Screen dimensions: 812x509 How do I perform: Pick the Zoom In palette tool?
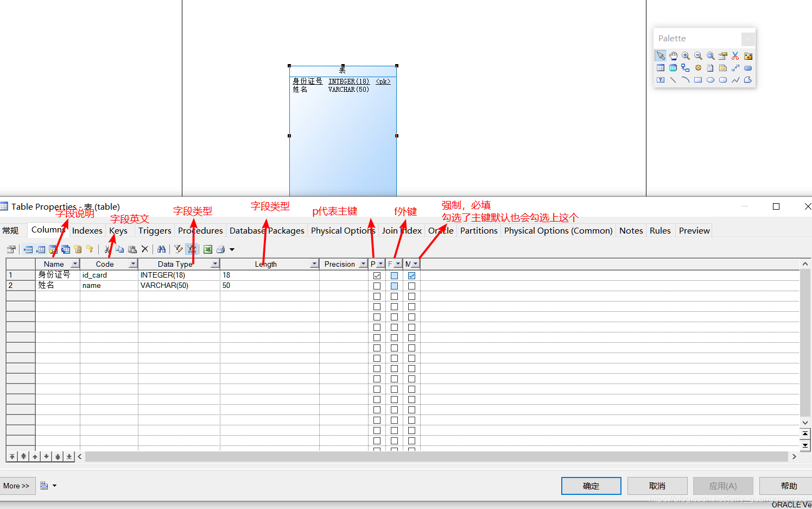pyautogui.click(x=686, y=55)
